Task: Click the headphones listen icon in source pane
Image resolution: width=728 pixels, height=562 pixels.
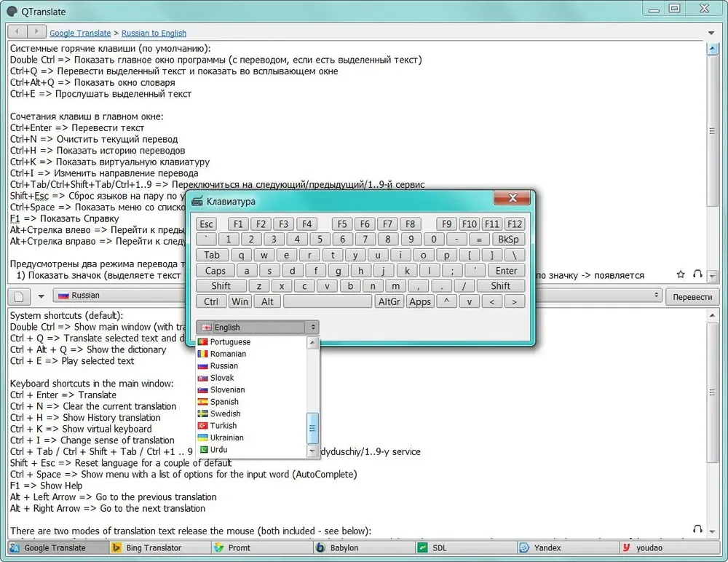Action: 697,274
